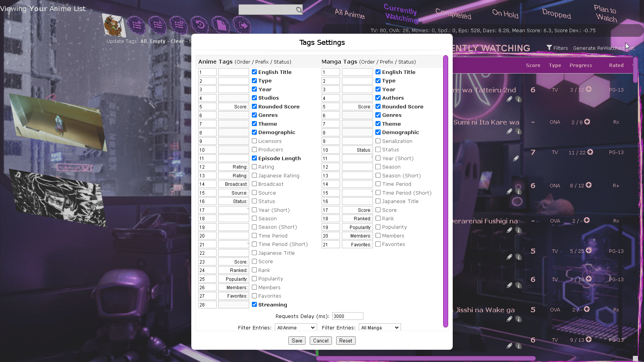Click the add-to-list icon with plus sign

(x=136, y=25)
